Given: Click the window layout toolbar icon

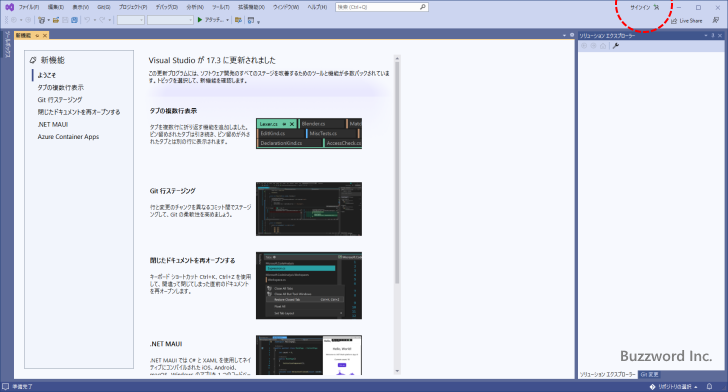Looking at the screenshot, I should [251, 20].
